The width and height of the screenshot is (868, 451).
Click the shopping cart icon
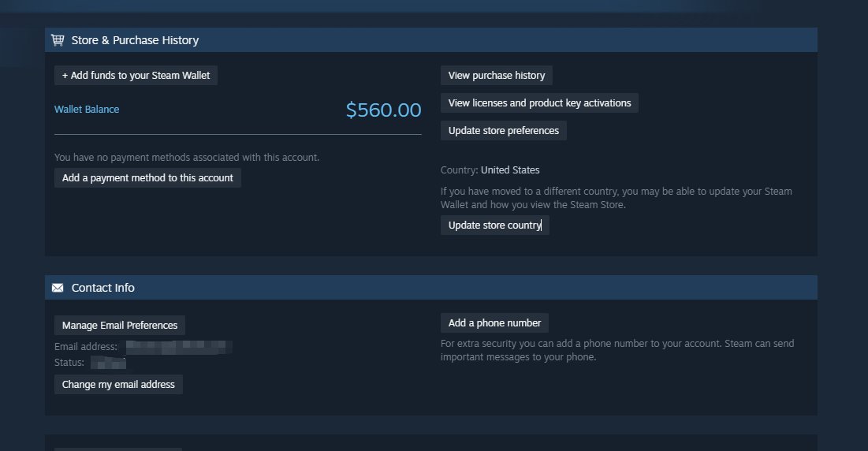click(58, 39)
